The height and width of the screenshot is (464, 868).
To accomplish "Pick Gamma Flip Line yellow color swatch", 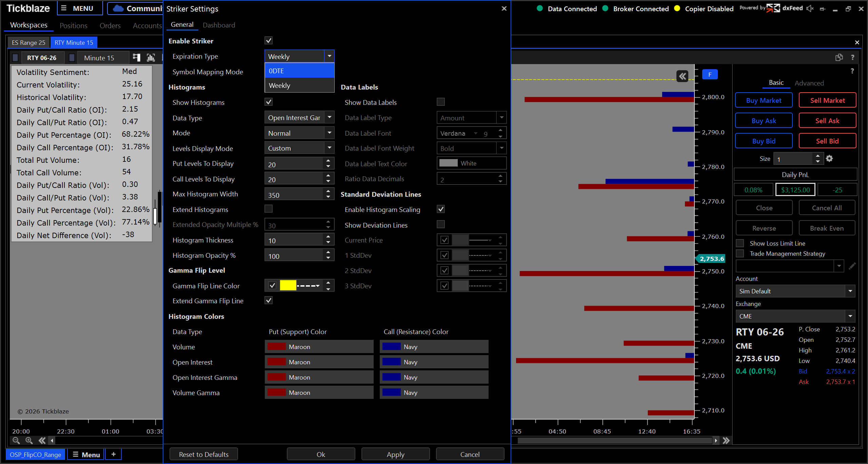I will coord(288,286).
